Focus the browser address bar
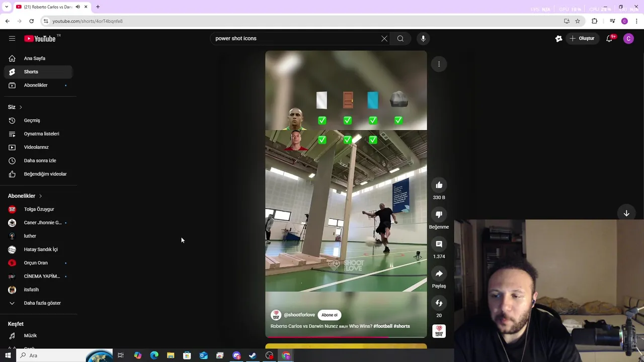 pos(302,21)
